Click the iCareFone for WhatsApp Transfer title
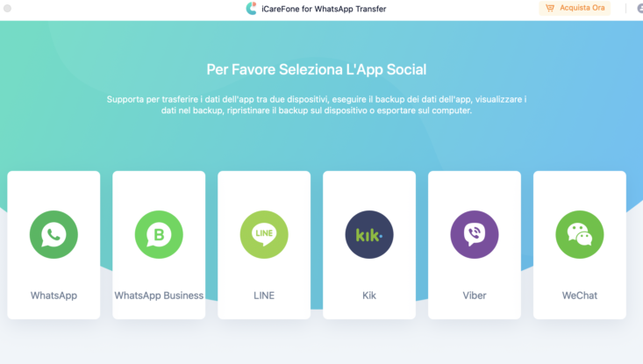Screen dimensions: 643x364 click(324, 9)
